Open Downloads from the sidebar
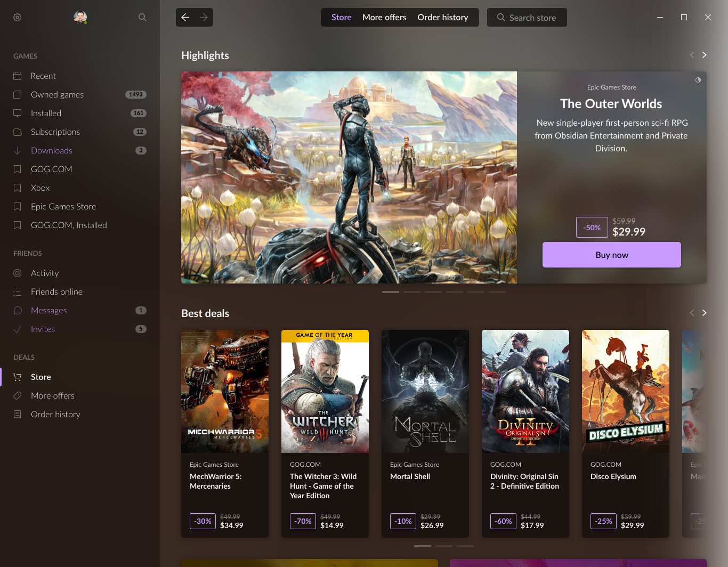This screenshot has width=728, height=567. click(x=51, y=151)
